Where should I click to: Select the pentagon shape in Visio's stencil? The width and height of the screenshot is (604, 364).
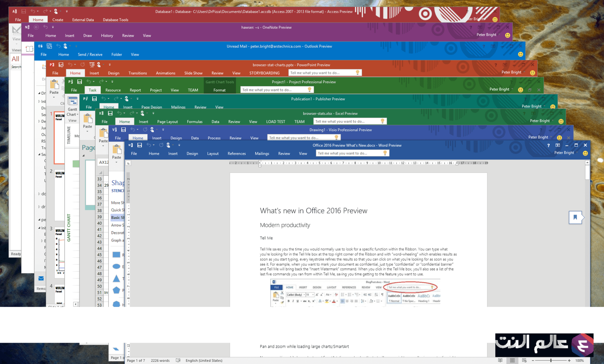click(x=116, y=290)
